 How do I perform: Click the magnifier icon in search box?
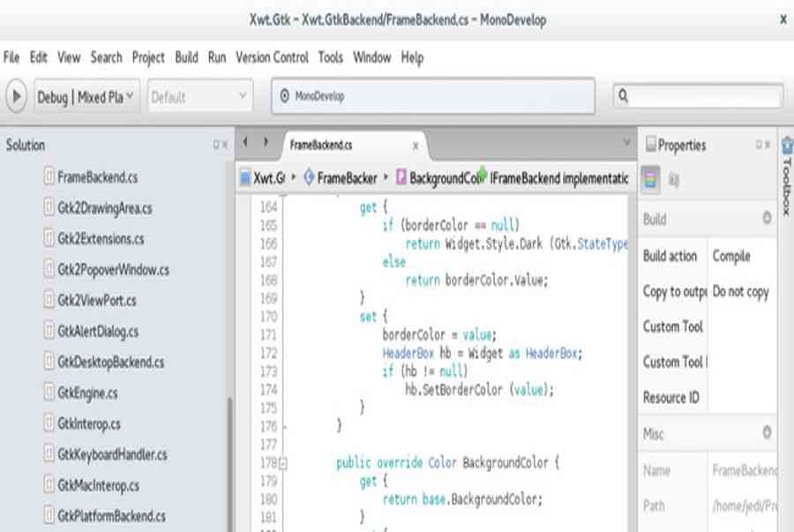[624, 95]
